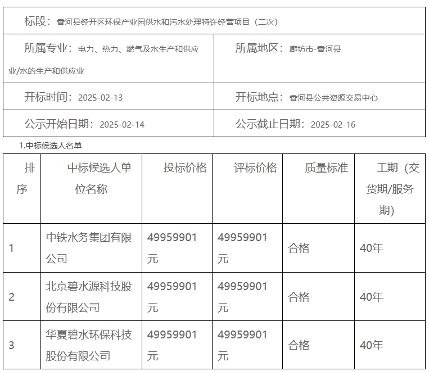
Task: Select 北京碧水源科技股份有限公司 candidate name
Action: coord(89,297)
